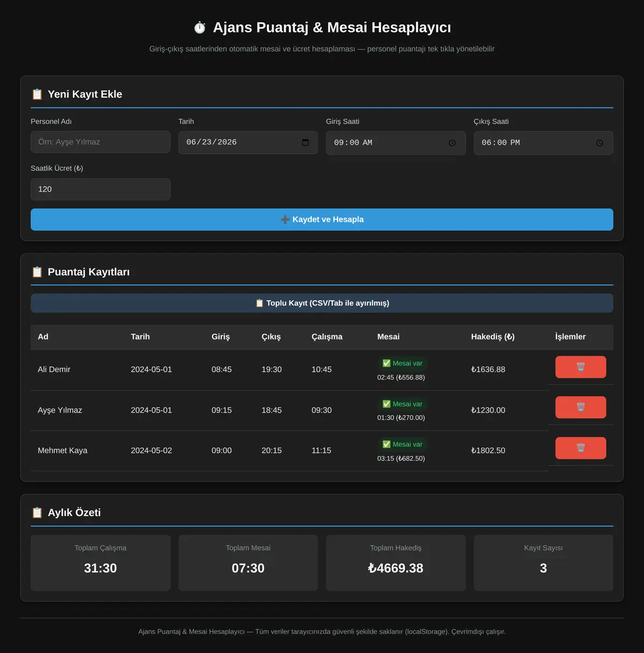Click the Tarih date field showing 06/23/2026
Viewport: 644px width, 653px height.
(248, 142)
